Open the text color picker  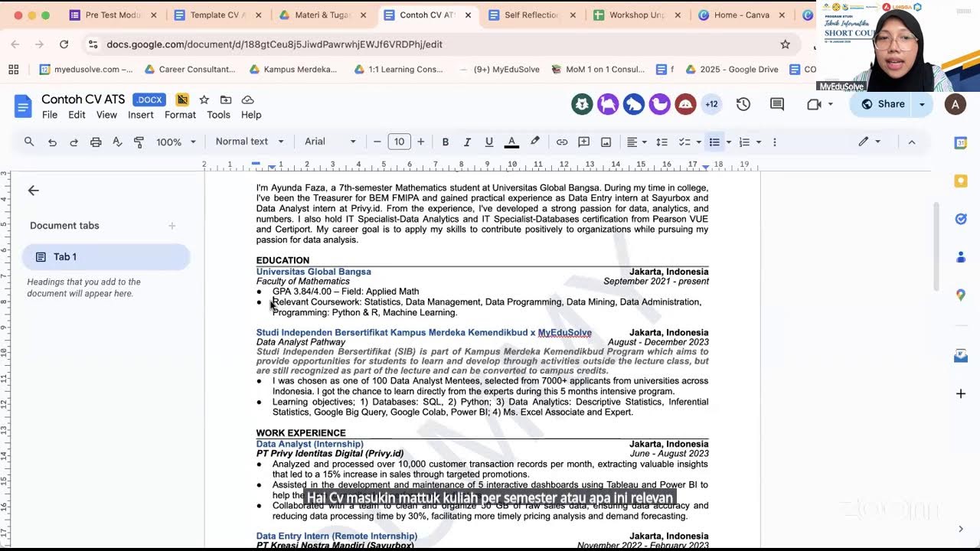[511, 142]
